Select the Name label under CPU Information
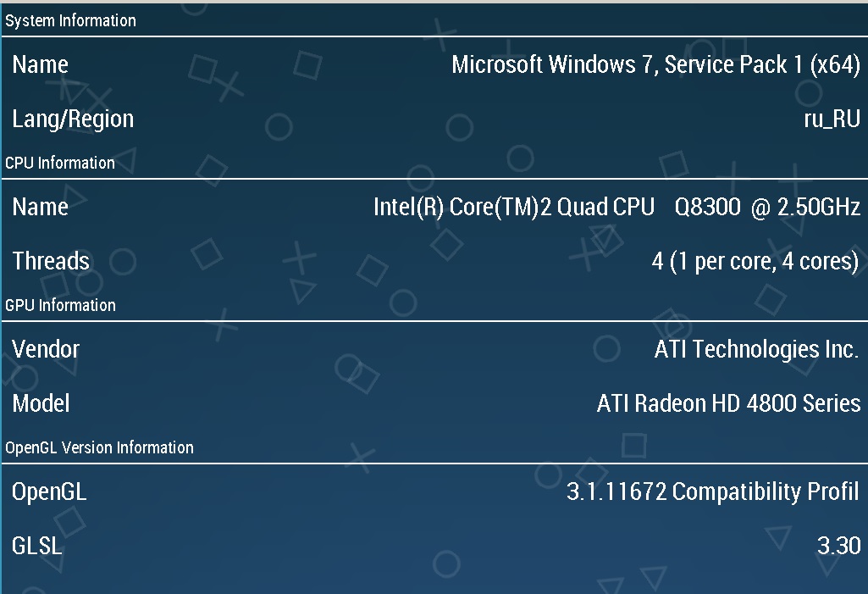This screenshot has height=594, width=868. [x=40, y=207]
